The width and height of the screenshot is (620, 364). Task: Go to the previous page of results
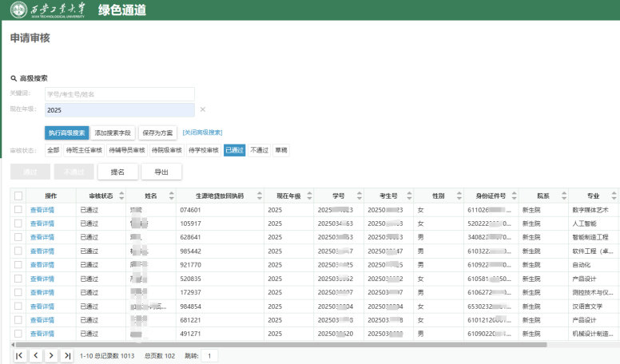point(35,355)
